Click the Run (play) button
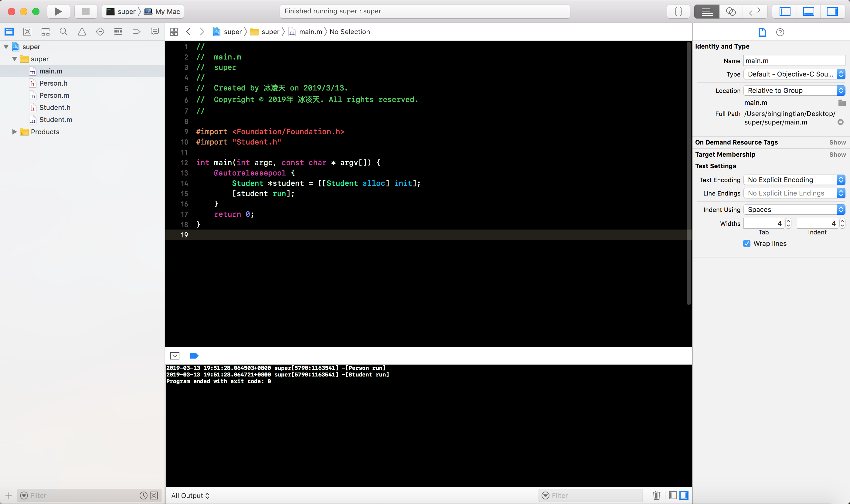 point(58,12)
